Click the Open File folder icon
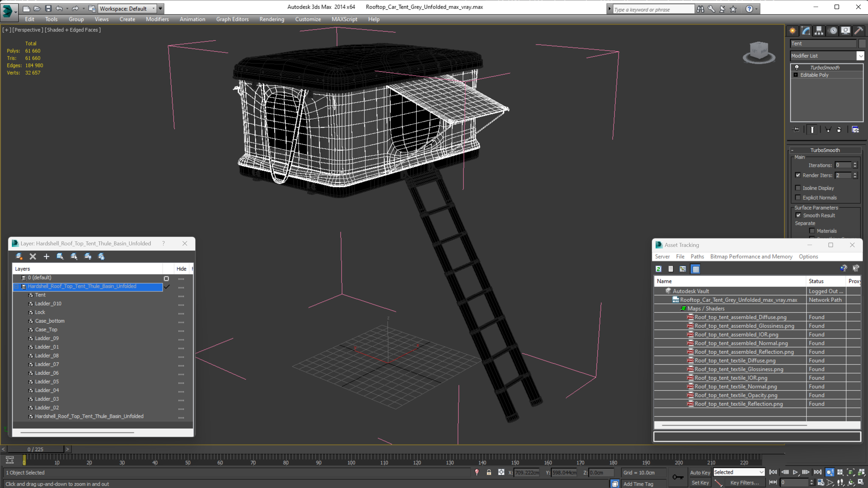 (x=37, y=8)
